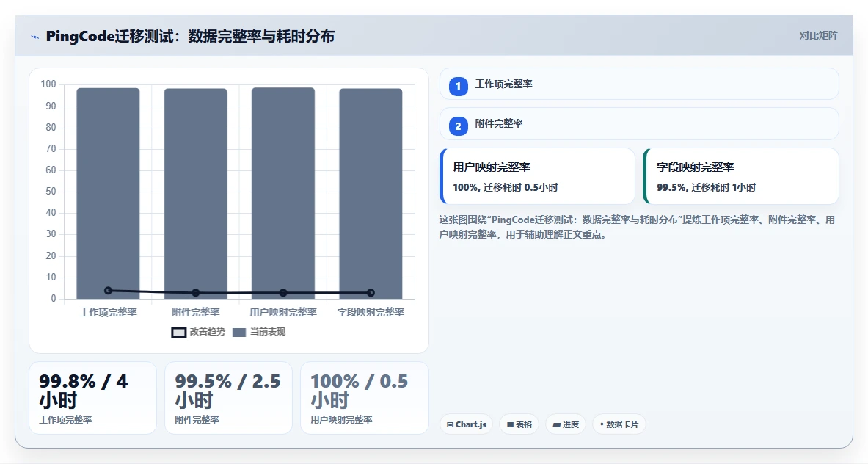Click trend line point above 工作项完整率
This screenshot has width=868, height=464.
tap(108, 290)
